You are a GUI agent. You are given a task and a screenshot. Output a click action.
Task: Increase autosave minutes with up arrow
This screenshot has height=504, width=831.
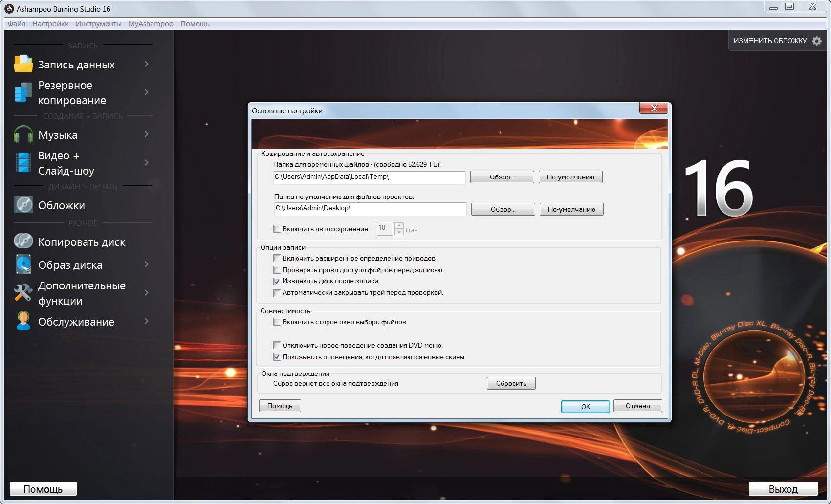[x=399, y=226]
